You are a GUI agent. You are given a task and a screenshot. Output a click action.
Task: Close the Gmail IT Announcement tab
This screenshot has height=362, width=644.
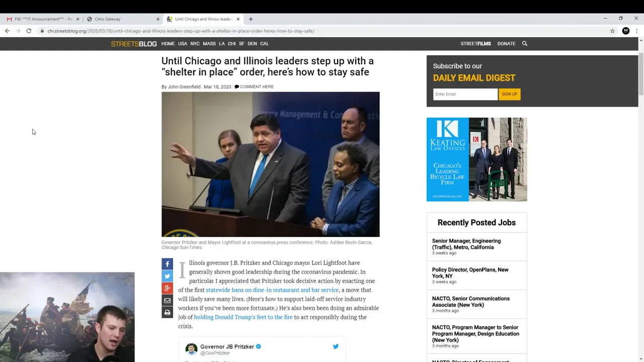click(77, 19)
